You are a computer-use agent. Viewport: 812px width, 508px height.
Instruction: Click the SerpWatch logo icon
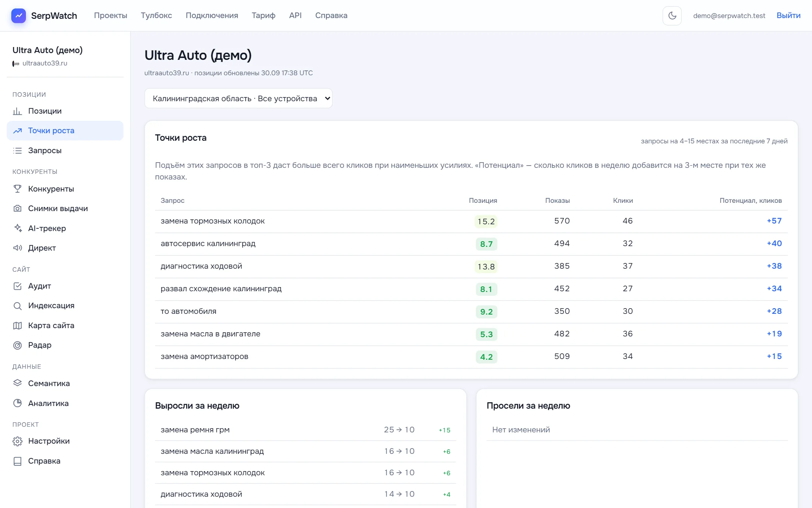pos(18,15)
